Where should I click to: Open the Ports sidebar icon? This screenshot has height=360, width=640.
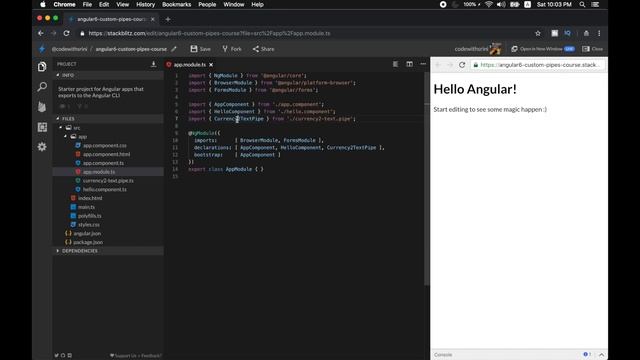coord(42,127)
